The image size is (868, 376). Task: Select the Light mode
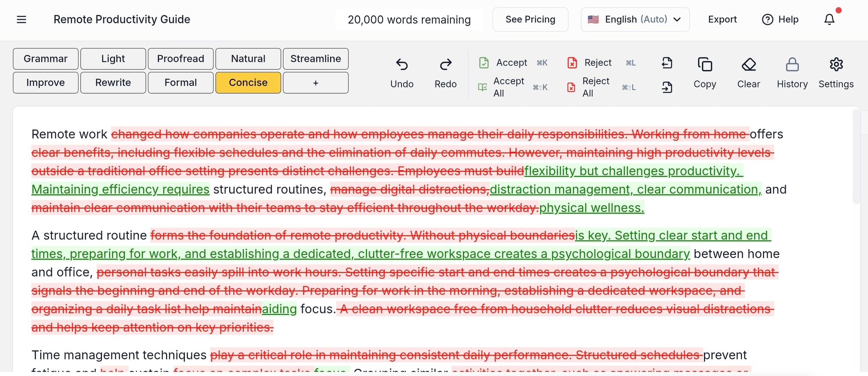click(x=113, y=59)
